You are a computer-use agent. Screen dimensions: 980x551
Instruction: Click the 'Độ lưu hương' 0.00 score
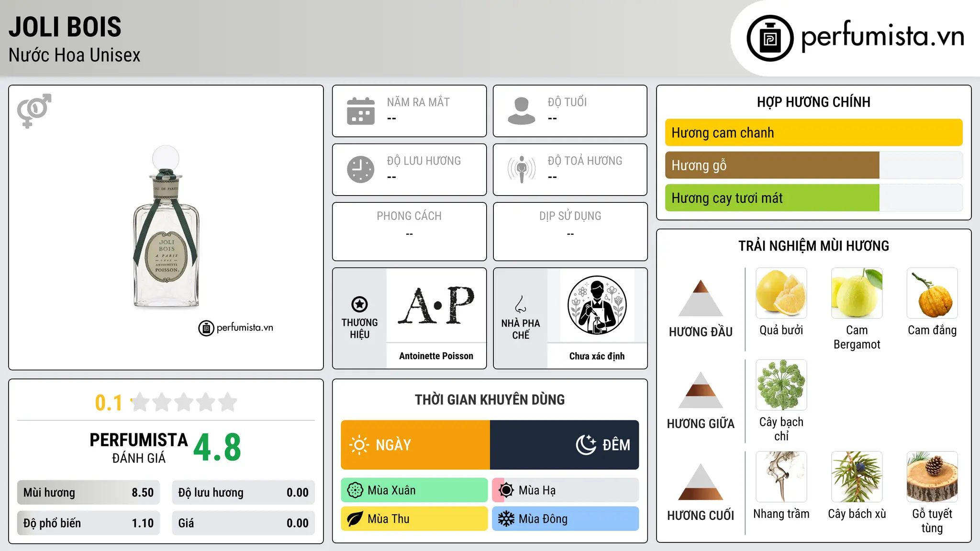(x=244, y=493)
